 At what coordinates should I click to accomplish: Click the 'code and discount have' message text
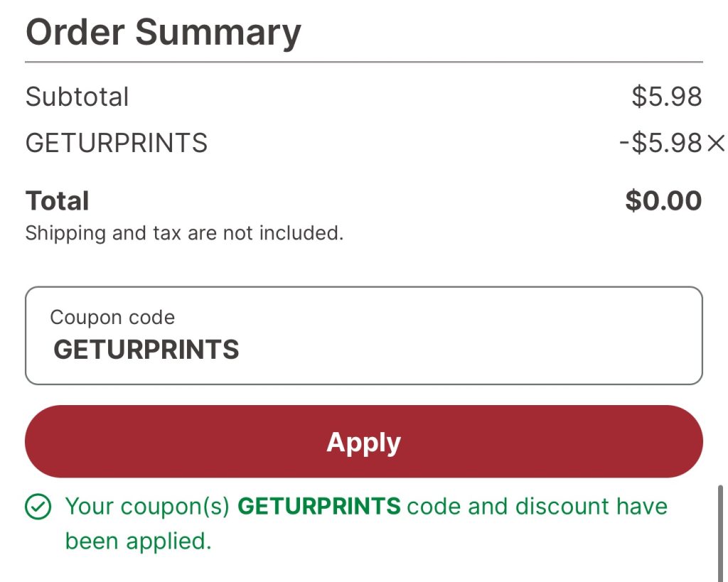tap(537, 507)
